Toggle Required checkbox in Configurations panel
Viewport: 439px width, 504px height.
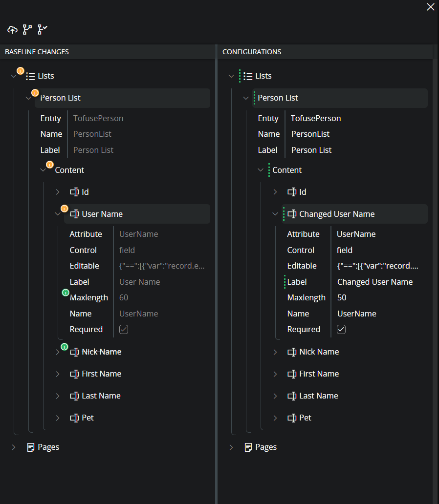pyautogui.click(x=341, y=330)
